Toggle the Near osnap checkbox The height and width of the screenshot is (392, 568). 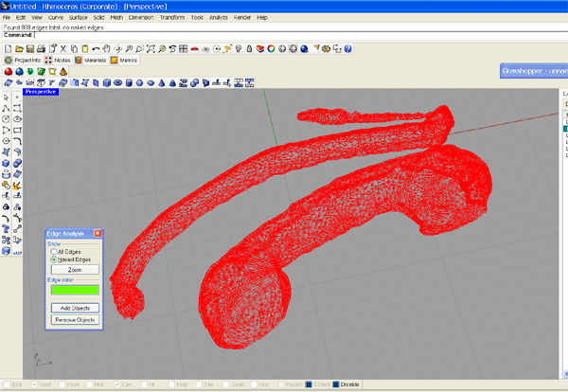pos(34,384)
